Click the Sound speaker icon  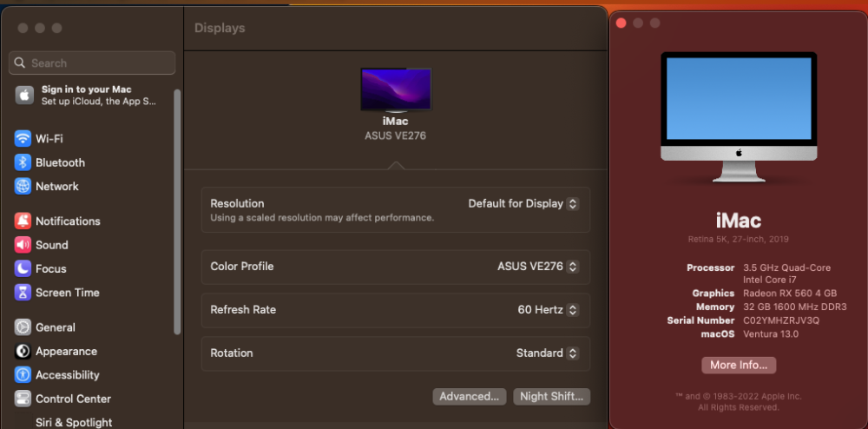[23, 245]
